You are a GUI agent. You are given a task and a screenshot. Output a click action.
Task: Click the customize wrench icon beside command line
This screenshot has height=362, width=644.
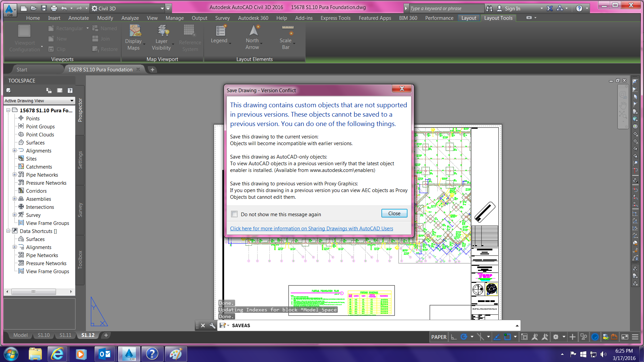pos(212,325)
